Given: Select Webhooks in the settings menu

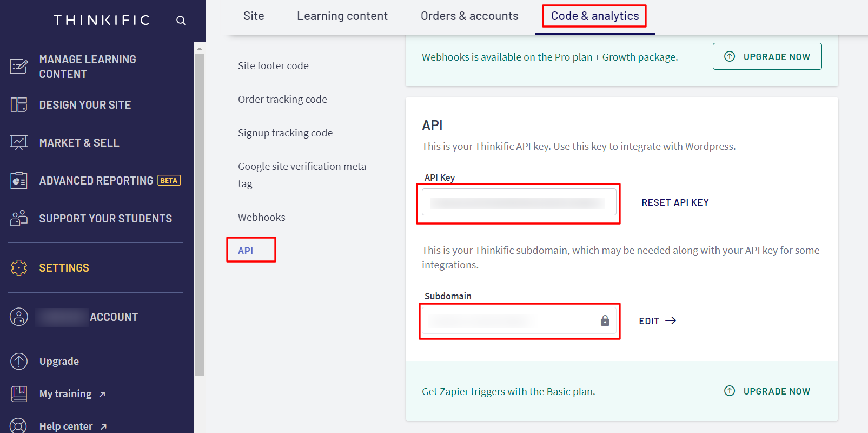Looking at the screenshot, I should coord(261,217).
